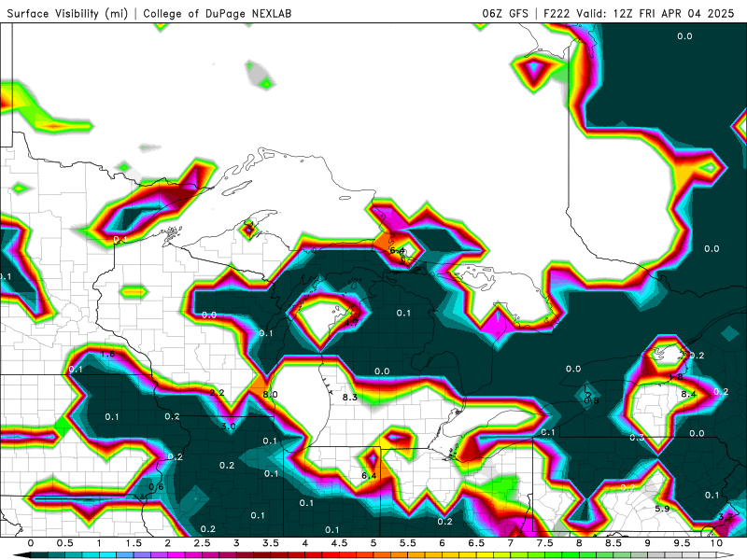Select the 5.9 visibility value on map
The height and width of the screenshot is (560, 747).
click(662, 509)
